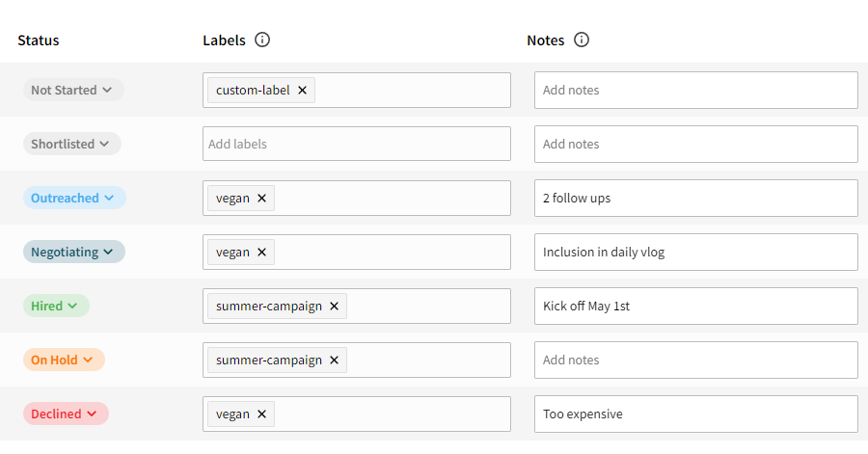The height and width of the screenshot is (454, 868).
Task: Edit the '2 follow ups' note
Action: point(695,199)
